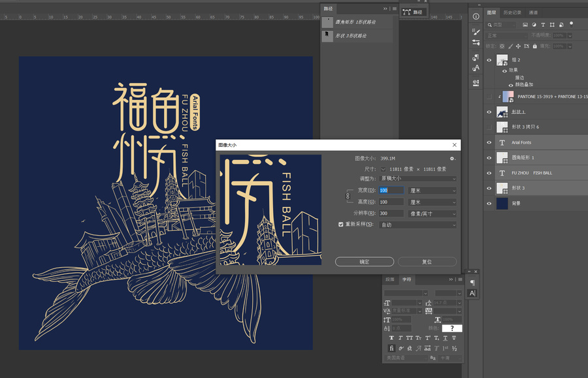Open Character panel A| icon

[472, 293]
